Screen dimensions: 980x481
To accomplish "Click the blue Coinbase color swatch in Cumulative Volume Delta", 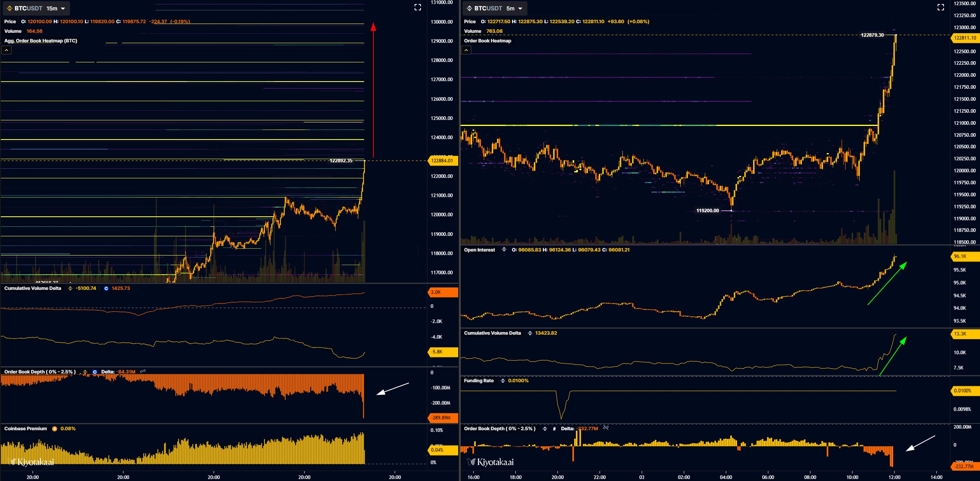I will [106, 289].
